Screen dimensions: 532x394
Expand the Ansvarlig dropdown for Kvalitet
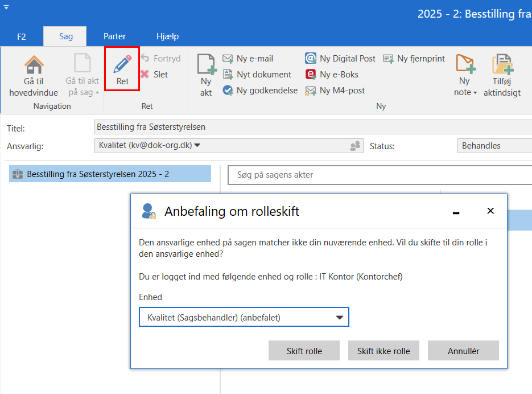(199, 145)
